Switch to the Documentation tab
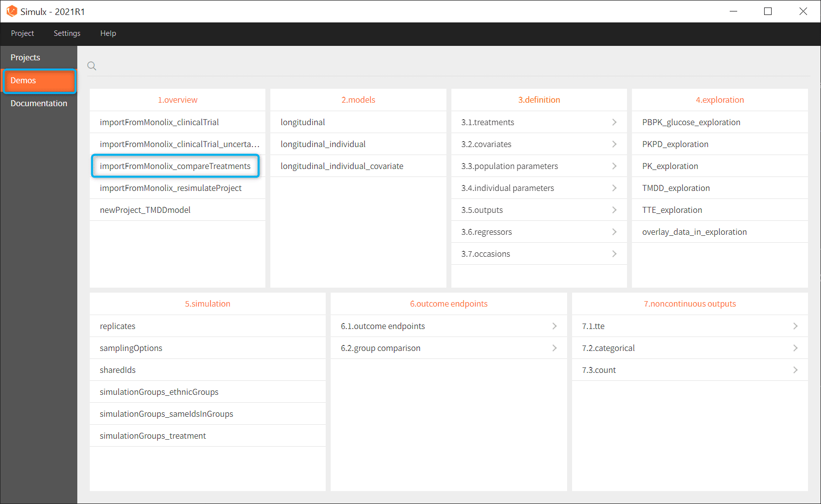Viewport: 821px width, 504px height. click(x=39, y=103)
